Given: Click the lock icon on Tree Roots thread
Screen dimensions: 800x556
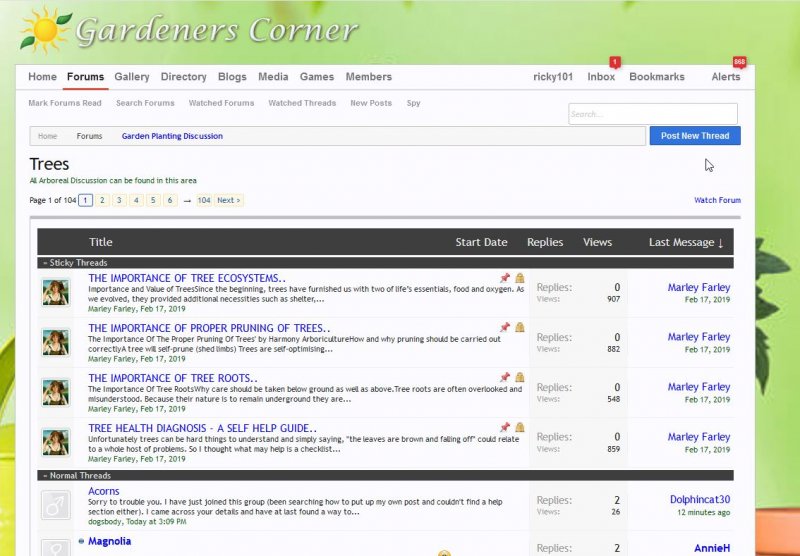Looking at the screenshot, I should [520, 378].
